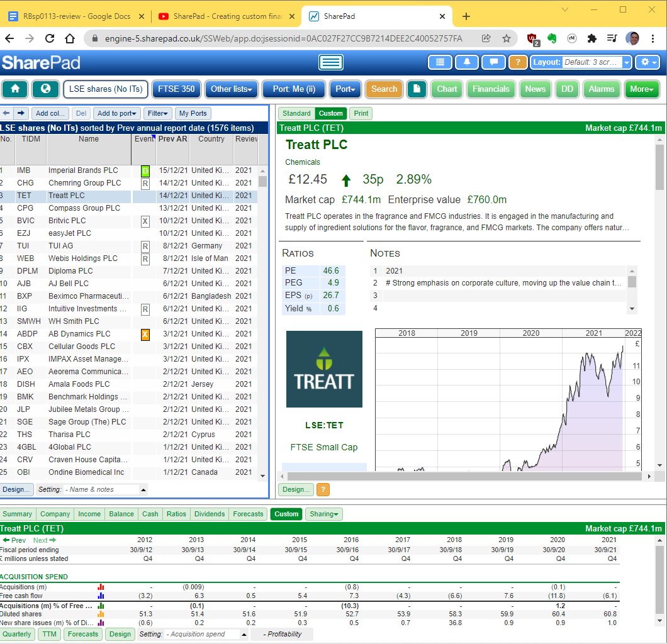This screenshot has width=667, height=644.
Task: Open the Income financials tab
Action: [89, 514]
